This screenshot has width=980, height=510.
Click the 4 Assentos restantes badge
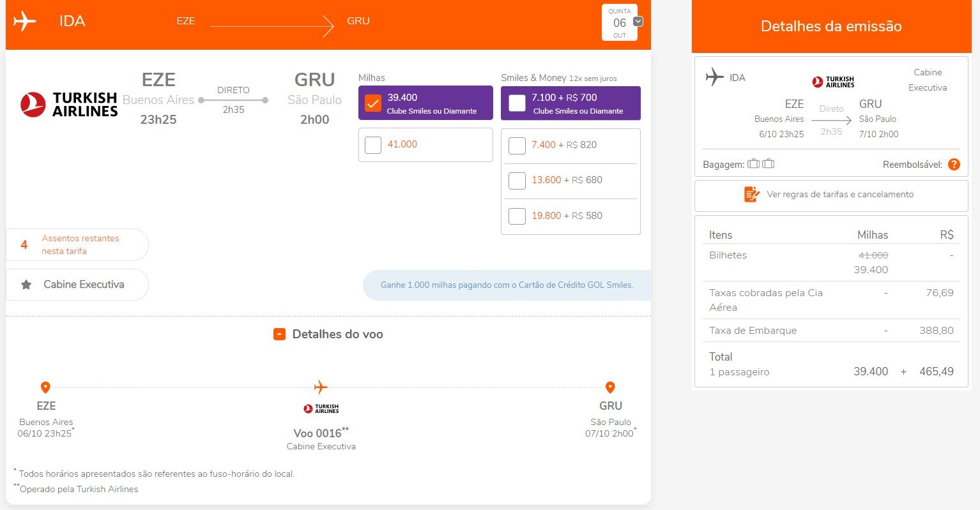[77, 244]
